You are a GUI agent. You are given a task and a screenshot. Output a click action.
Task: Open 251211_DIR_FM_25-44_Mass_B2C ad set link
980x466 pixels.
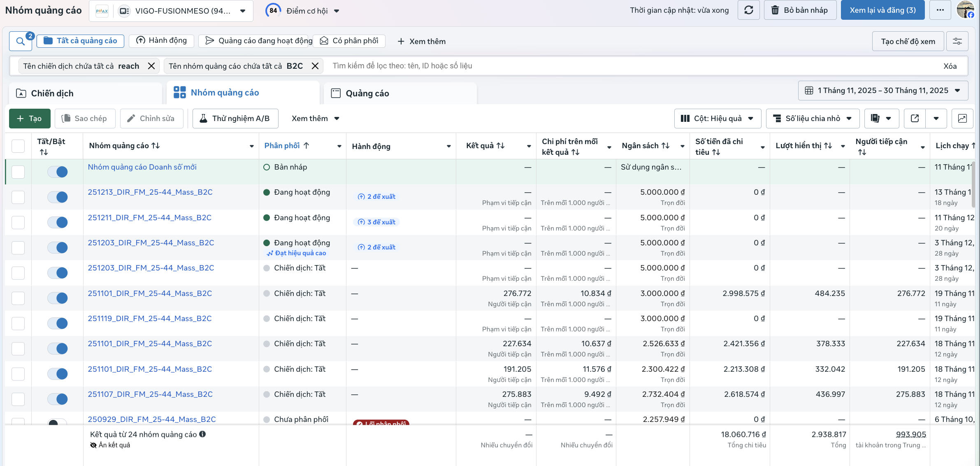[x=149, y=217]
